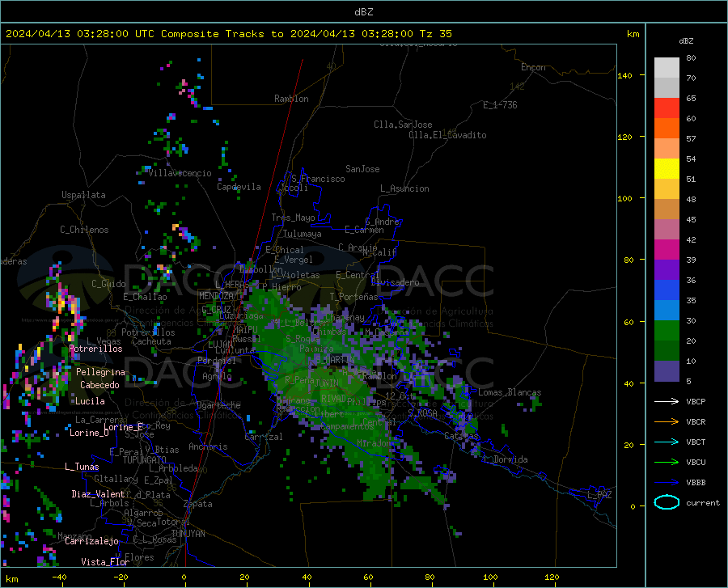Select the magenta swatch in dBZ scale

click(x=667, y=250)
